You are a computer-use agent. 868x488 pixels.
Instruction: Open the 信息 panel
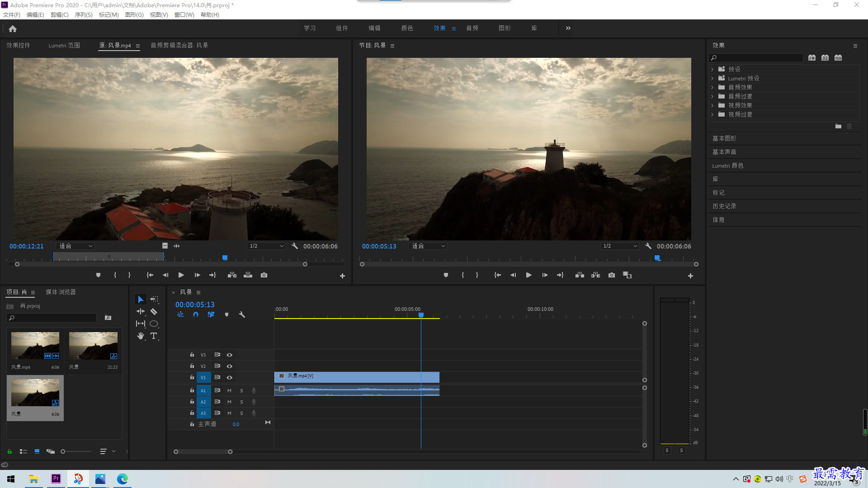pos(718,220)
